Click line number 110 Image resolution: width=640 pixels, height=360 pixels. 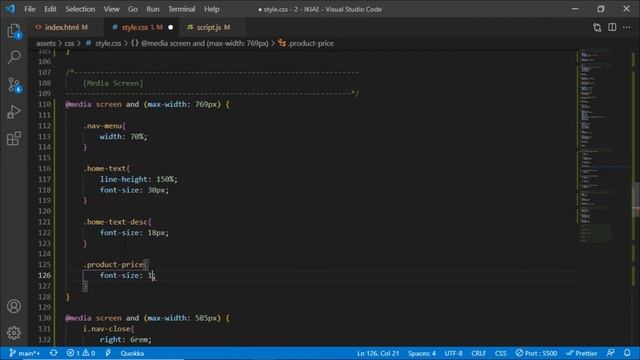coord(44,104)
